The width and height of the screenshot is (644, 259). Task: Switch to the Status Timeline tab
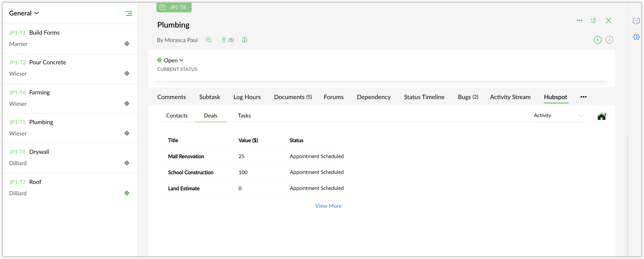click(x=424, y=97)
